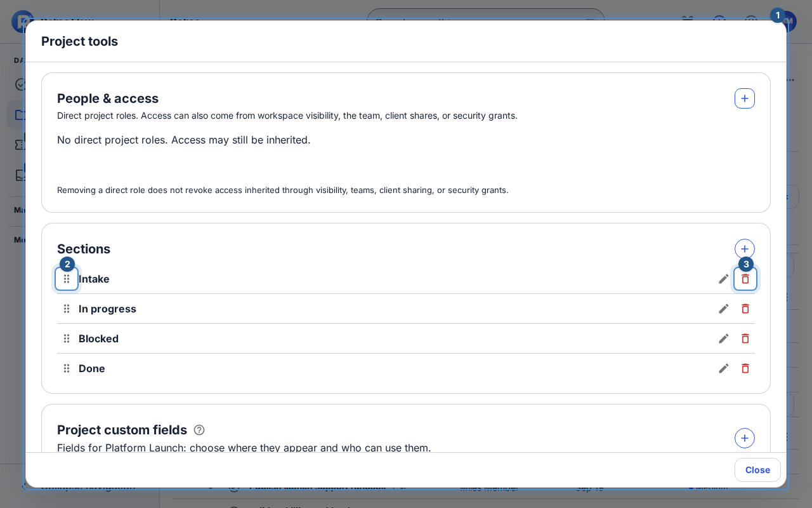Delete the Blocked section
The image size is (812, 508).
click(x=745, y=338)
